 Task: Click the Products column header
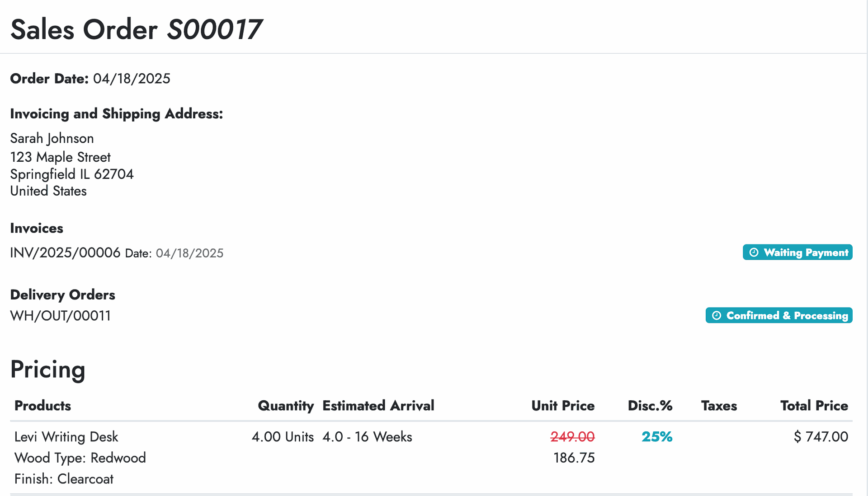pos(42,406)
